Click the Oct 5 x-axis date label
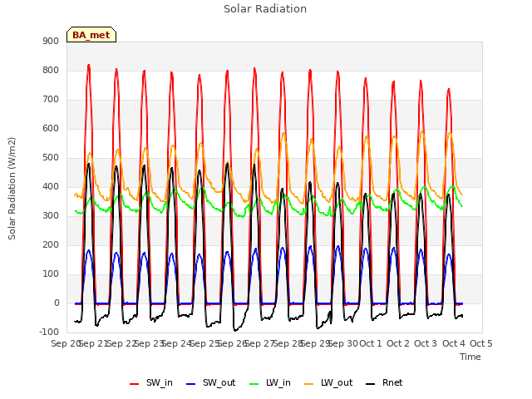 480,343
